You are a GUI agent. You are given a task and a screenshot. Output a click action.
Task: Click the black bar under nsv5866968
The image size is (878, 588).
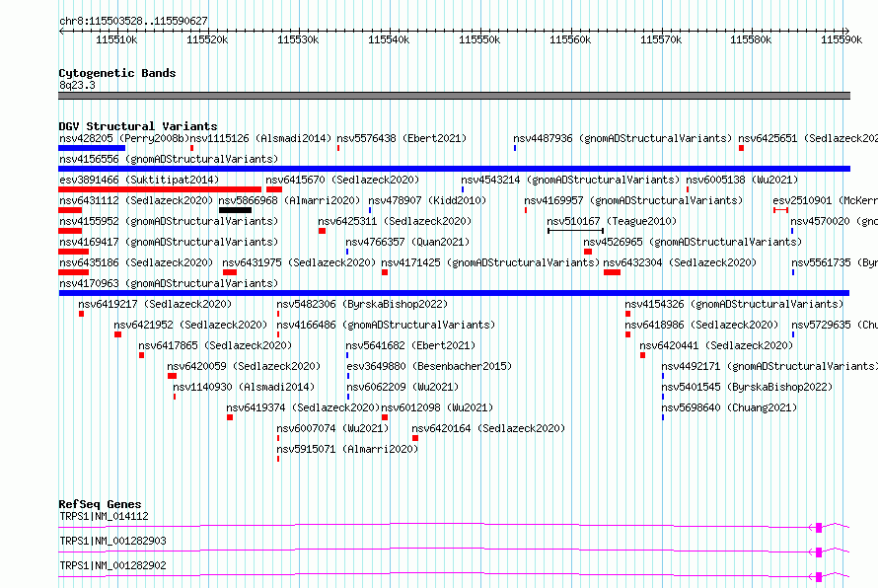pos(235,210)
